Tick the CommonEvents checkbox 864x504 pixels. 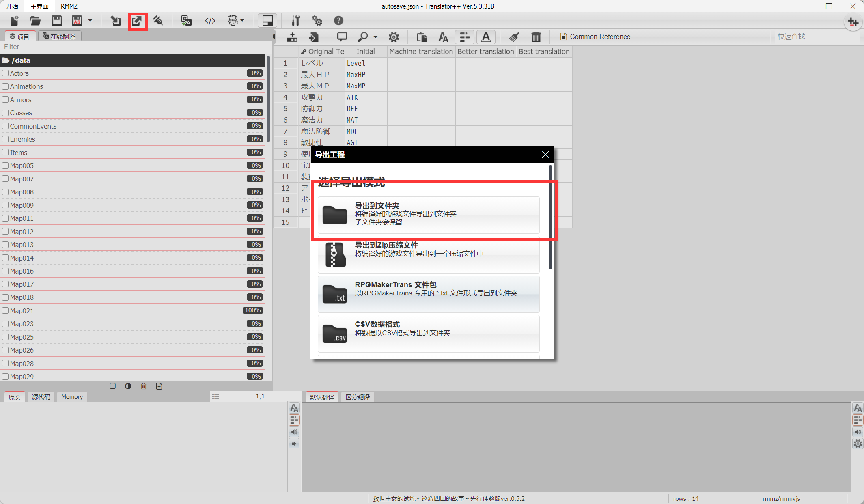(6, 126)
